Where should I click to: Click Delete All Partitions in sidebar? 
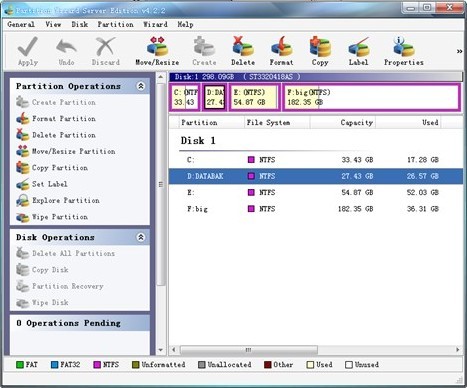pos(65,253)
